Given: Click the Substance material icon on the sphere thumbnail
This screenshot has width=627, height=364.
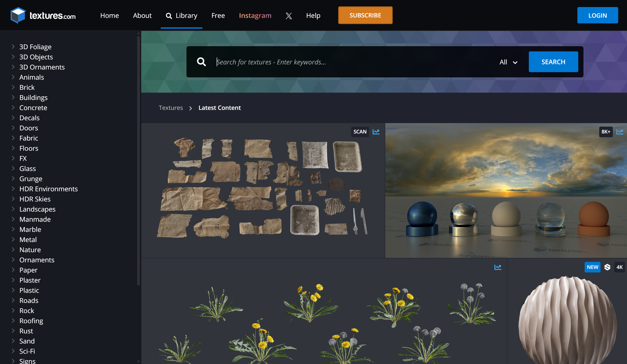Looking at the screenshot, I should click(x=607, y=267).
